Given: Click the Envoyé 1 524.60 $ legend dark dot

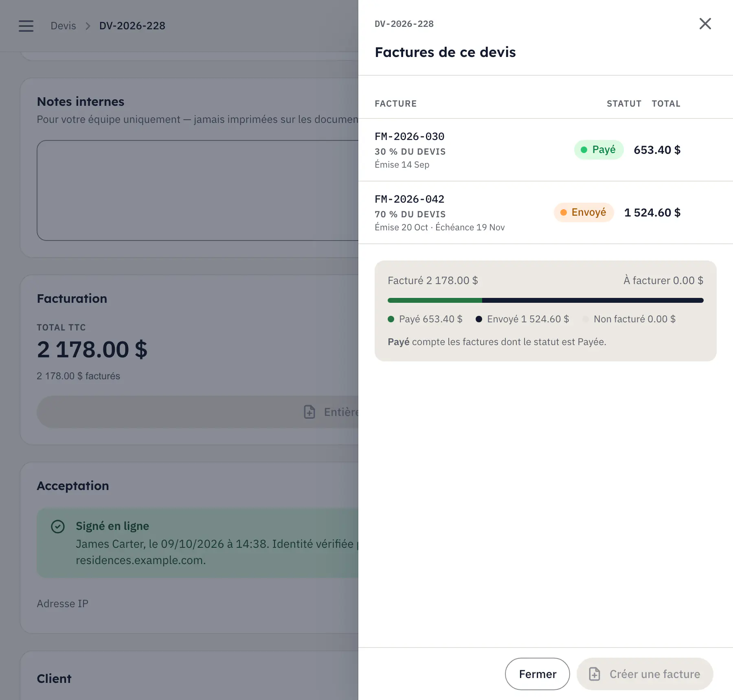Looking at the screenshot, I should point(479,319).
